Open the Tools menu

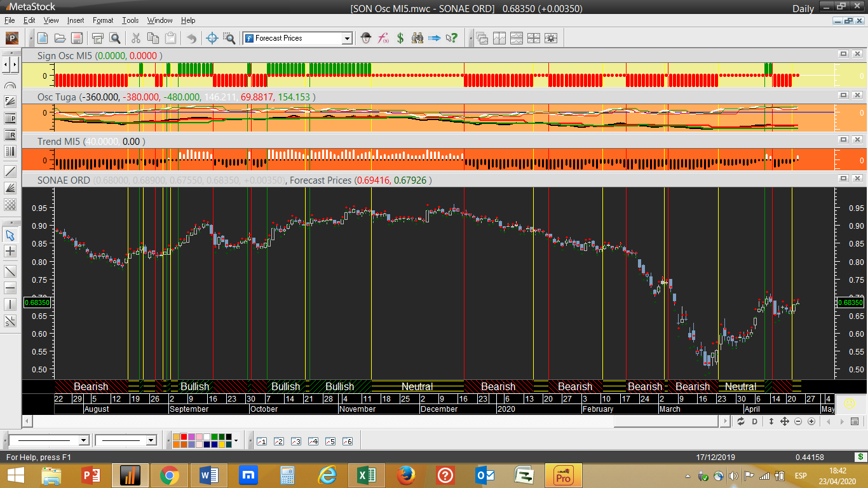[130, 20]
